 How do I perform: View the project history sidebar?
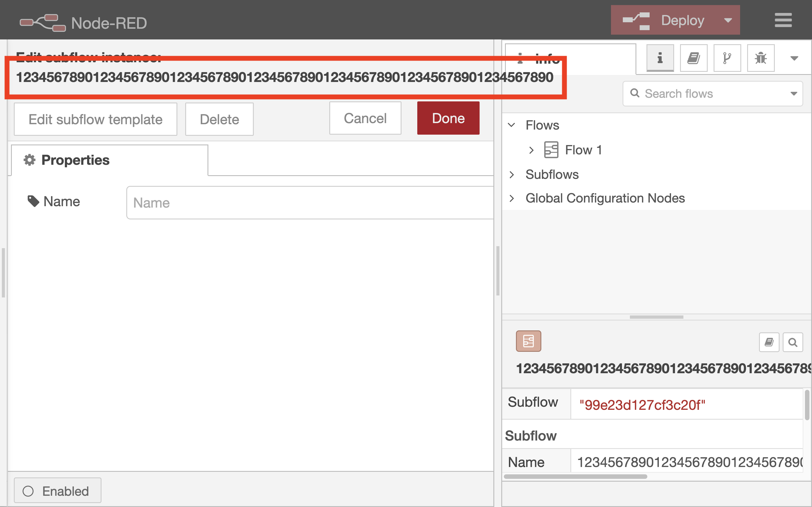[x=727, y=58]
